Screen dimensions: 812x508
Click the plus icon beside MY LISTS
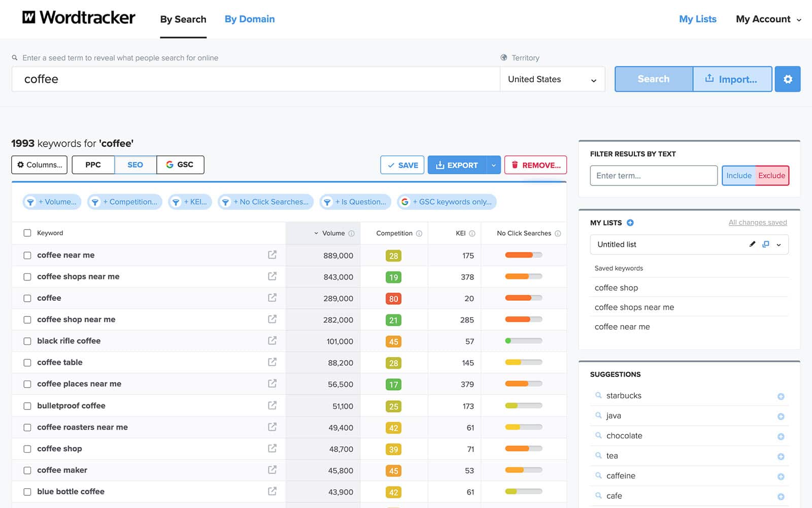click(x=630, y=223)
